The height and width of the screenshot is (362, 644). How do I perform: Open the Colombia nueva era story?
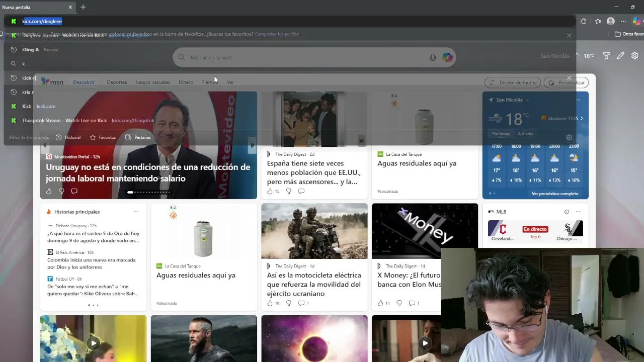click(92, 263)
